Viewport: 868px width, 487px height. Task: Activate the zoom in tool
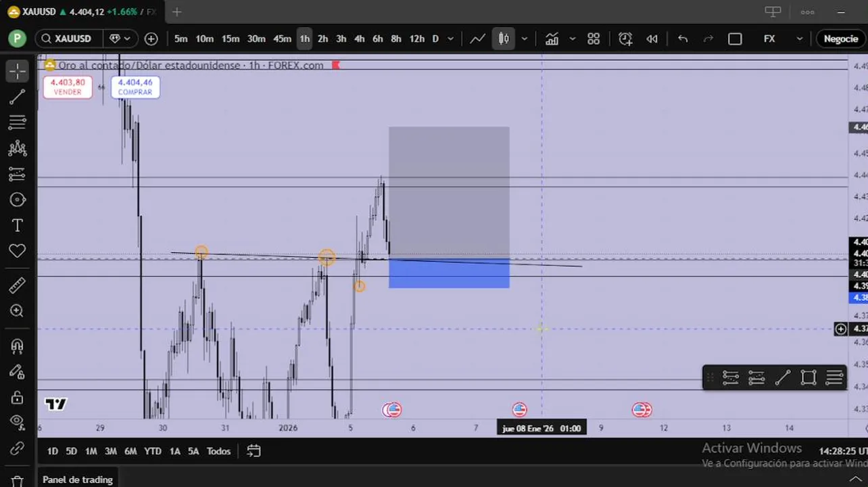17,311
